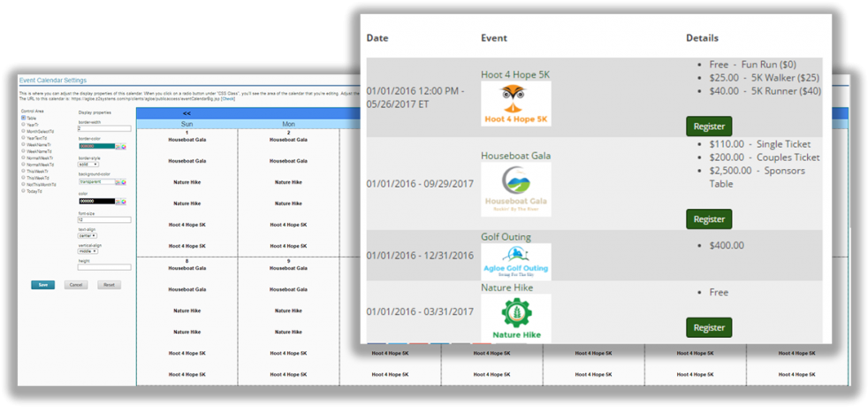Click the $200.00 Couples Ticket detail
This screenshot has height=407, width=868.
click(765, 157)
